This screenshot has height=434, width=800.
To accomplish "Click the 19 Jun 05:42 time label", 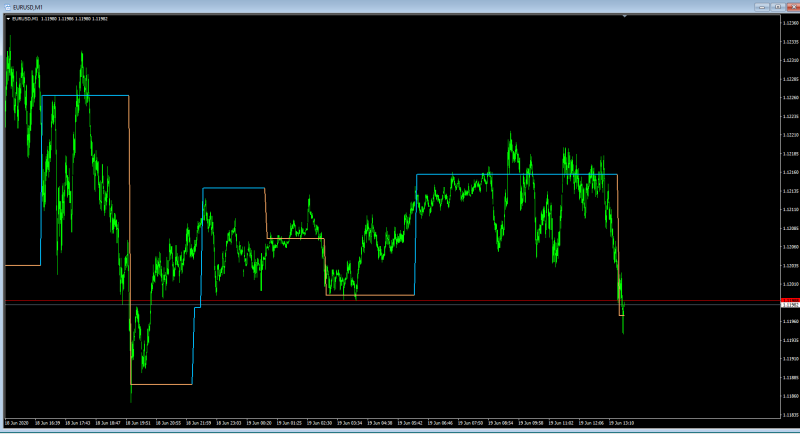I will pos(410,423).
